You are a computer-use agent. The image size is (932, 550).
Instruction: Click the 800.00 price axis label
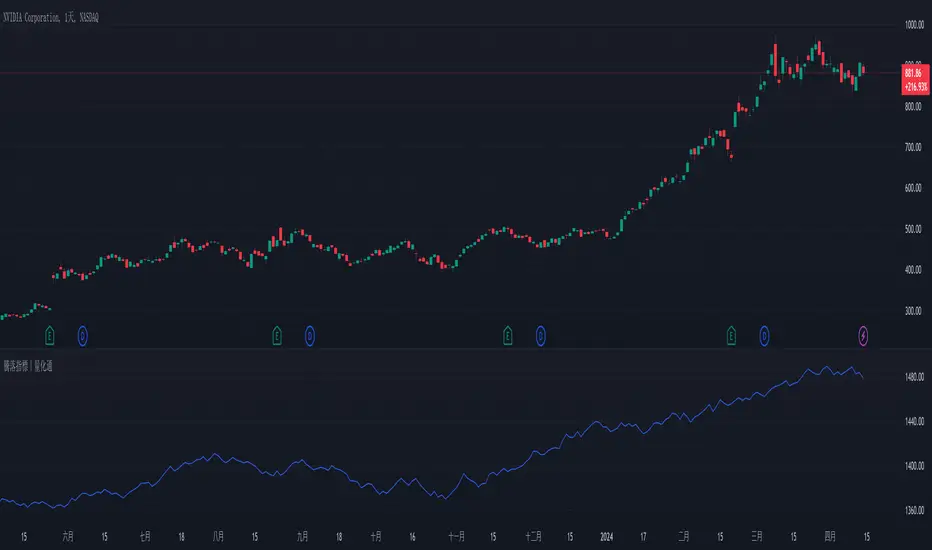point(913,107)
